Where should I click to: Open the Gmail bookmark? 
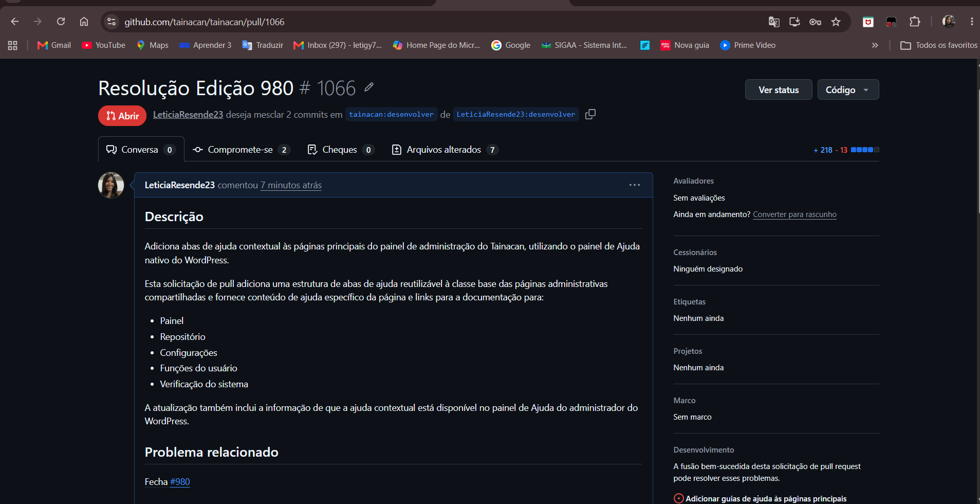point(54,45)
